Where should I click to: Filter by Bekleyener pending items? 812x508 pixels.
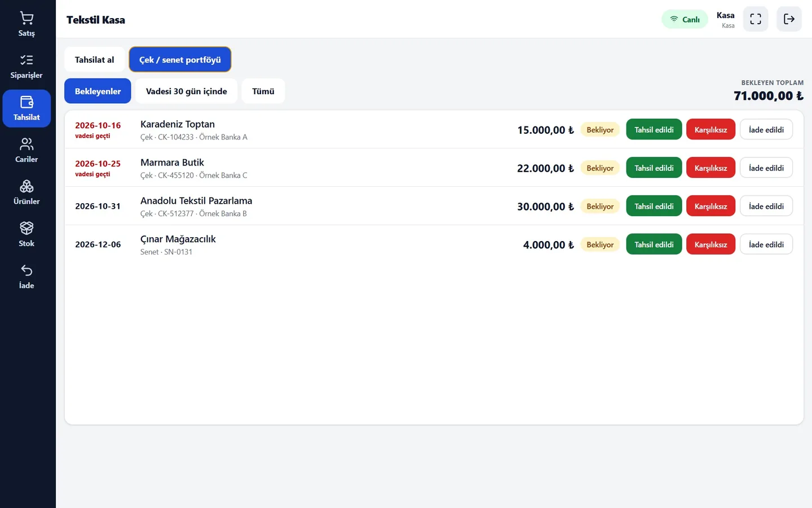[98, 91]
